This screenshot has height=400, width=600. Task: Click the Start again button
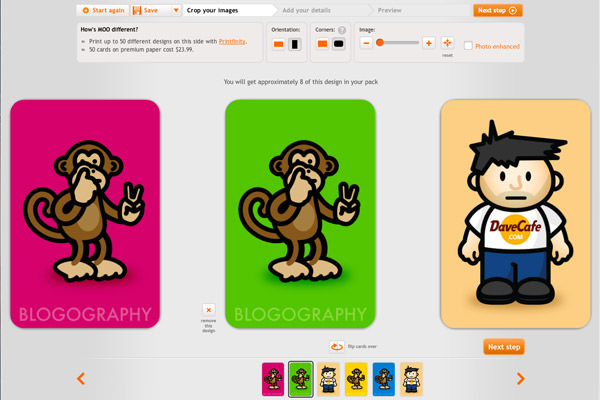(x=103, y=10)
